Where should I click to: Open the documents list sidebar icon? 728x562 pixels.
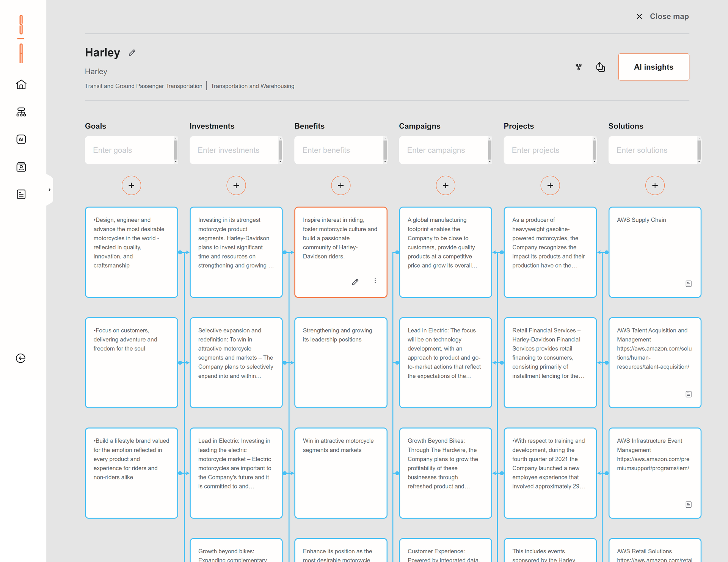coord(21,194)
